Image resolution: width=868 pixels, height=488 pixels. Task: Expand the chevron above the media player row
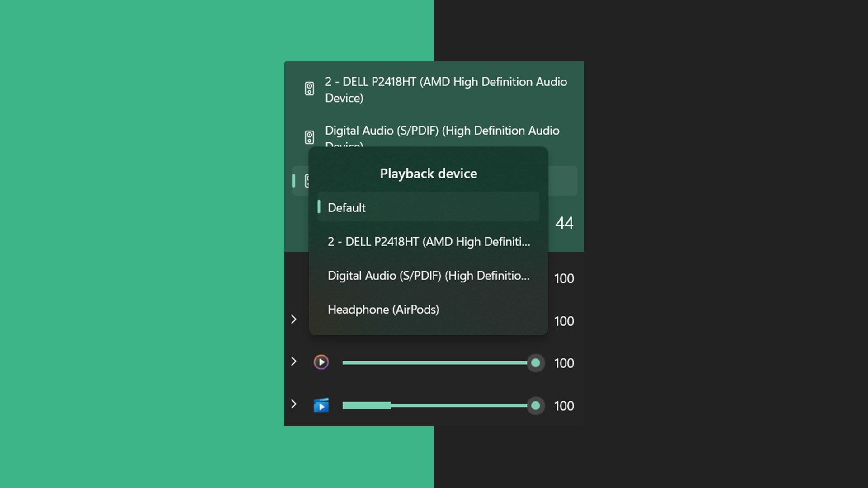[294, 319]
